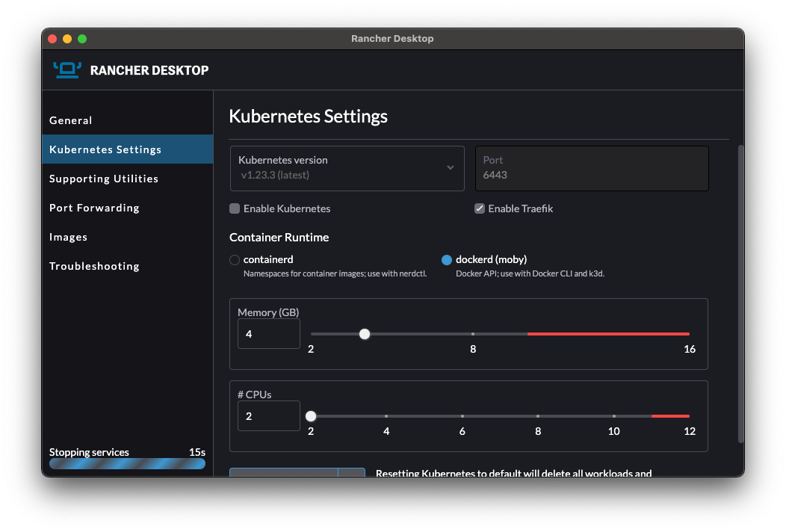
Task: Navigate to Troubleshooting page
Action: tap(94, 266)
